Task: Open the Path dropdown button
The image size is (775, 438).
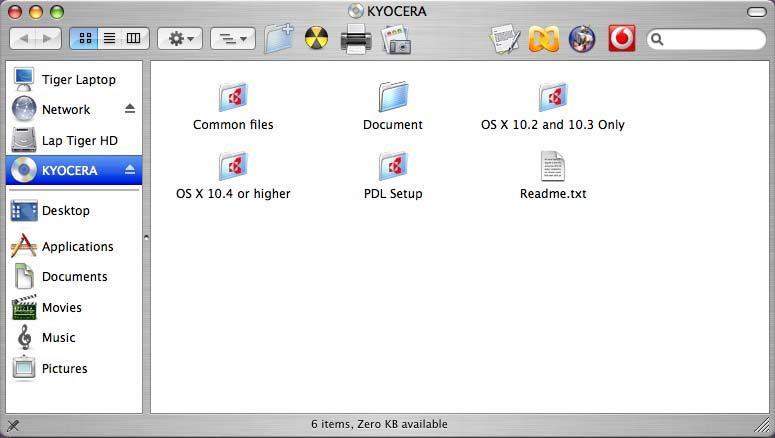Action: point(233,39)
